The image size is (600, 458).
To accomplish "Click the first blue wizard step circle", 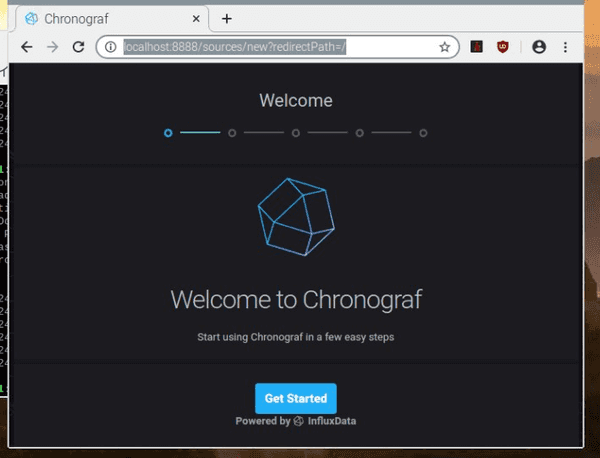I will (x=168, y=133).
